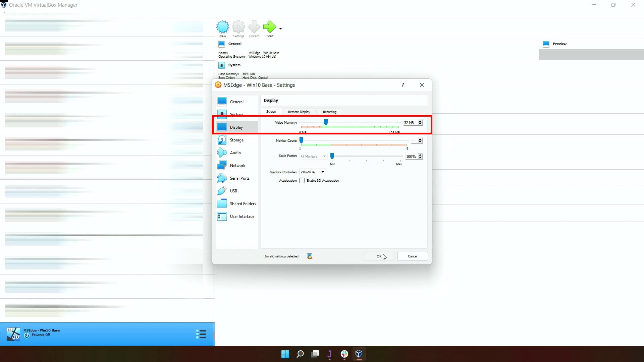
Task: Switch to the Remote Display tab
Action: [299, 112]
